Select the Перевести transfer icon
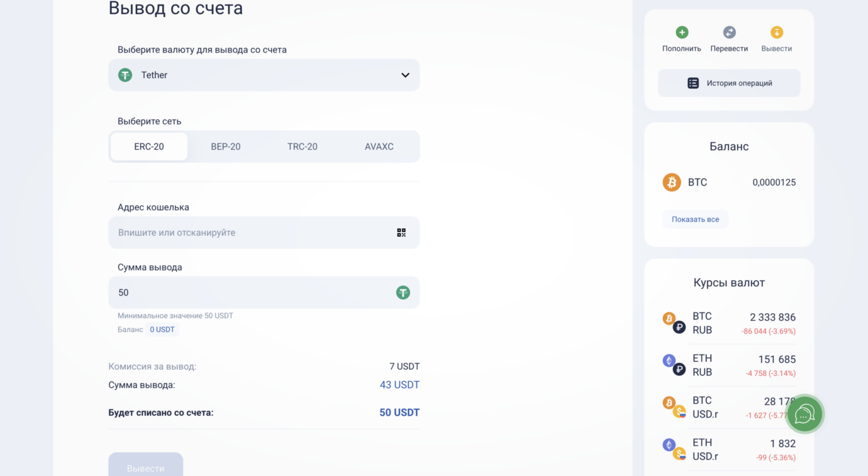 click(x=729, y=32)
